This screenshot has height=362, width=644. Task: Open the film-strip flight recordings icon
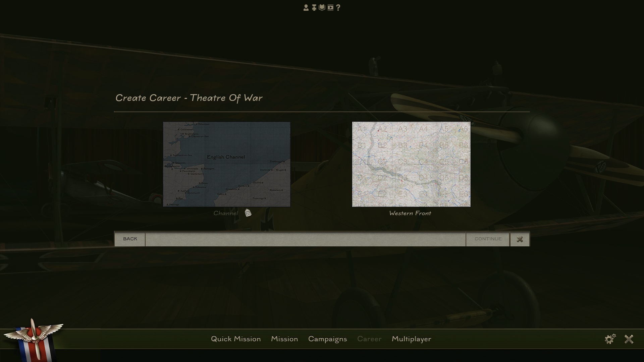[330, 8]
